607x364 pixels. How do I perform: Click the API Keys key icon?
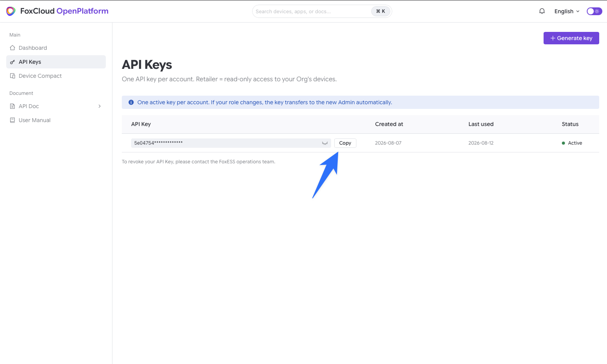coord(12,62)
